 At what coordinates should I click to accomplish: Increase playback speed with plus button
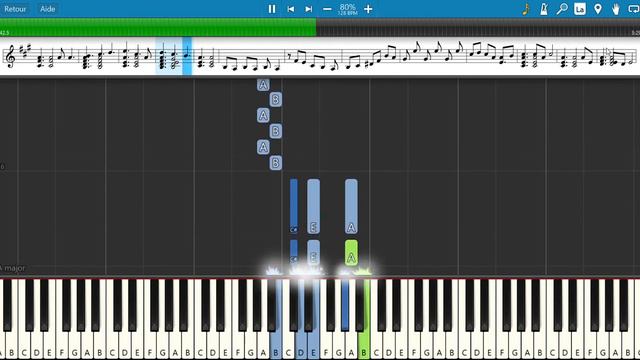(x=368, y=9)
